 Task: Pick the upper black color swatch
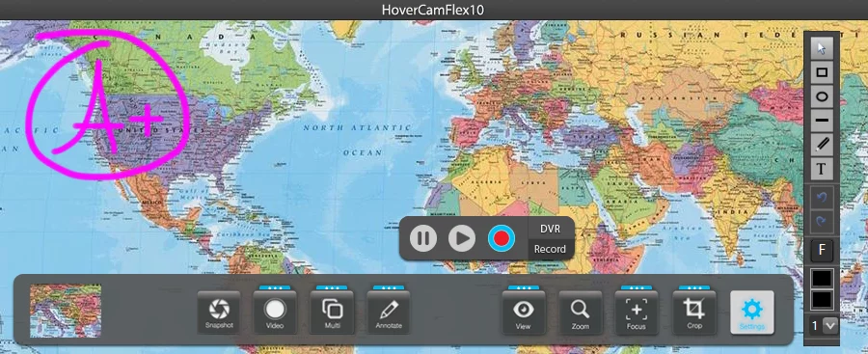coord(822,279)
